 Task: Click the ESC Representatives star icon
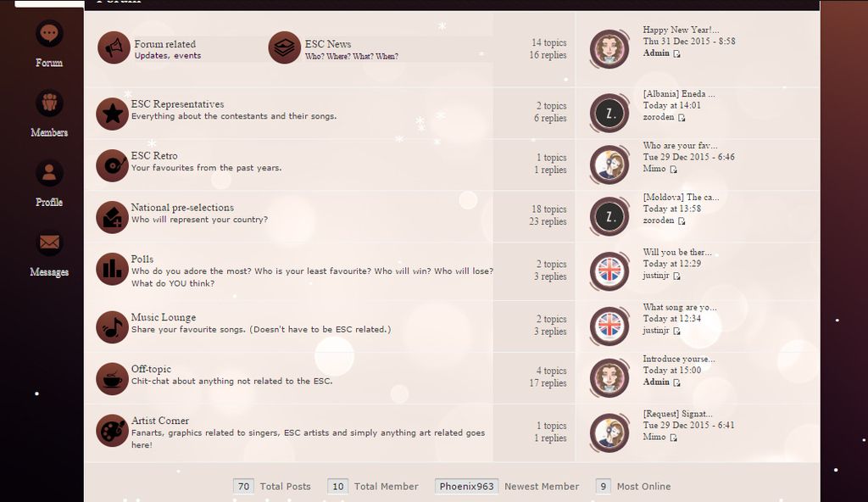click(x=113, y=114)
